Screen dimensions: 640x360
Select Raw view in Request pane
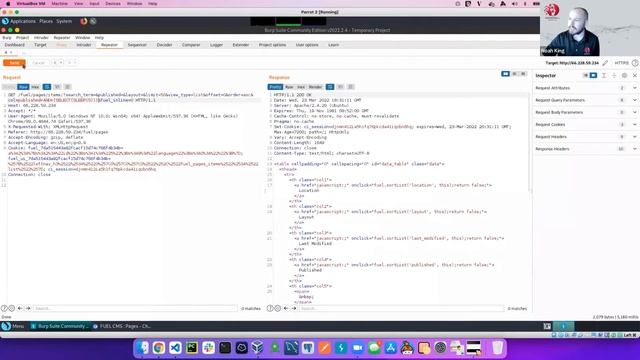[x=23, y=87]
